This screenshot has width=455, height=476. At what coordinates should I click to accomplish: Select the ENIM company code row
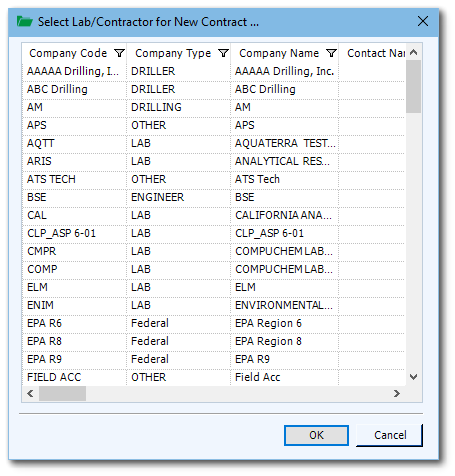[x=74, y=305]
